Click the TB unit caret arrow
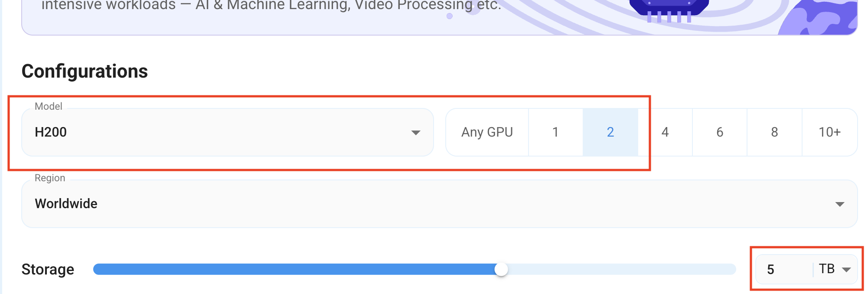This screenshot has height=294, width=868. coord(846,270)
